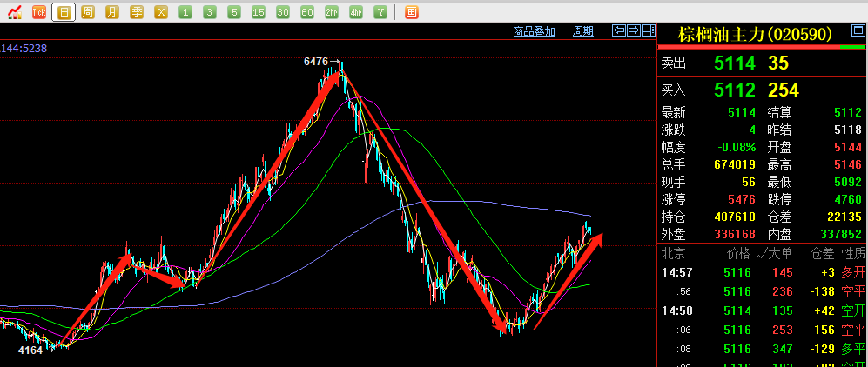The image size is (868, 367).
Task: Select the :08 trade row marked 多平
Action: coord(764,350)
